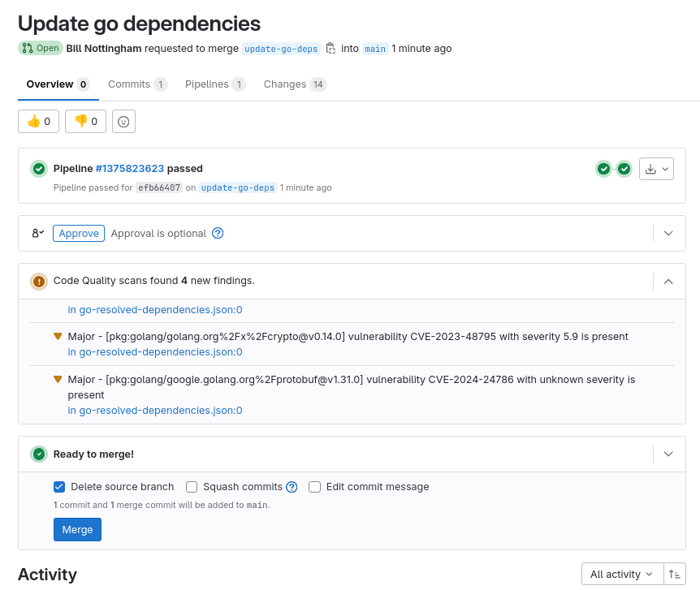Open go-resolved-dependencies.json from the first finding
Image resolution: width=700 pixels, height=590 pixels.
(154, 309)
